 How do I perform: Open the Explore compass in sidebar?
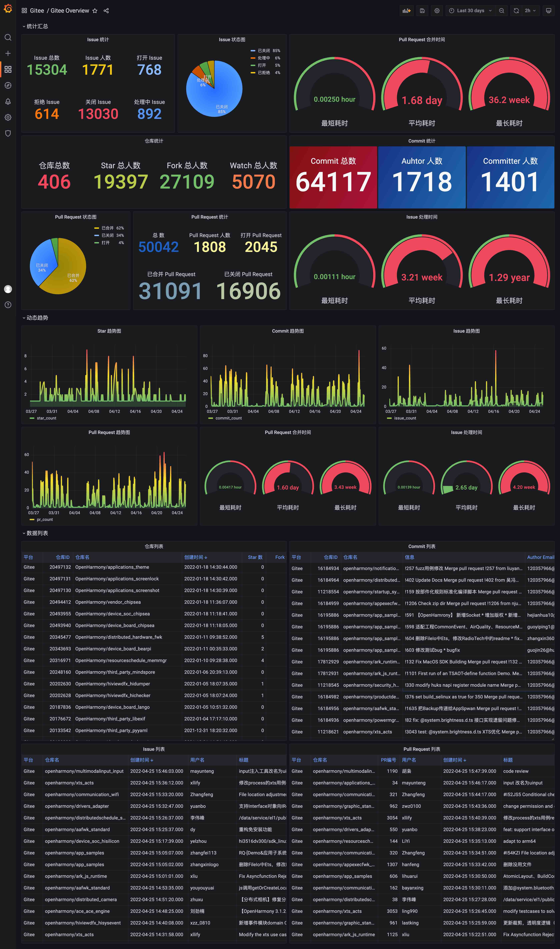8,85
